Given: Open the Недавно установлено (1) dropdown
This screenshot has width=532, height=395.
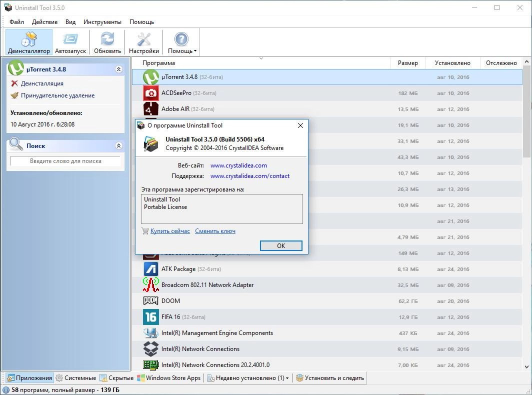Looking at the screenshot, I should pyautogui.click(x=248, y=377).
